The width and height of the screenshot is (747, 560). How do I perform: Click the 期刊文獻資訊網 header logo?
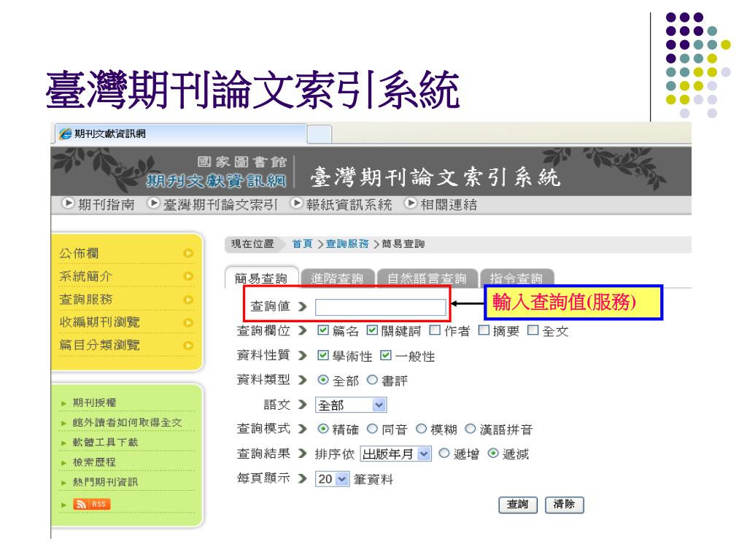(216, 181)
